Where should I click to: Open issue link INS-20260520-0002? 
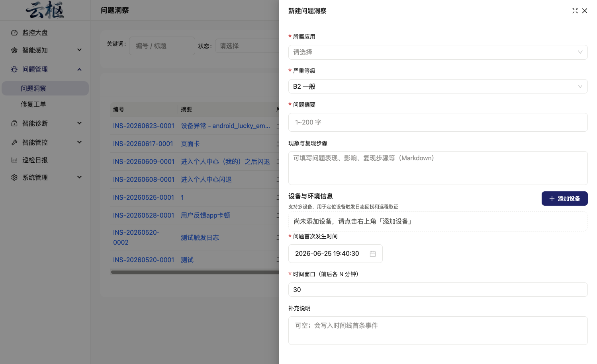(136, 237)
